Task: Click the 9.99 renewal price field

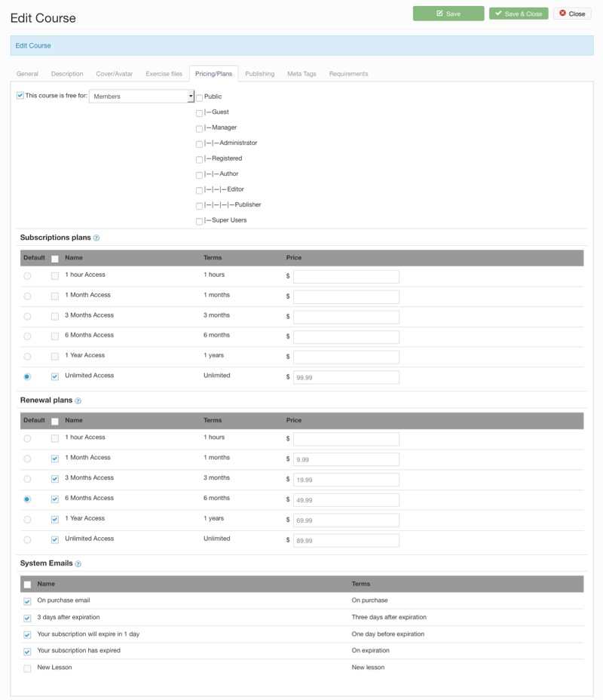Action: tap(346, 459)
